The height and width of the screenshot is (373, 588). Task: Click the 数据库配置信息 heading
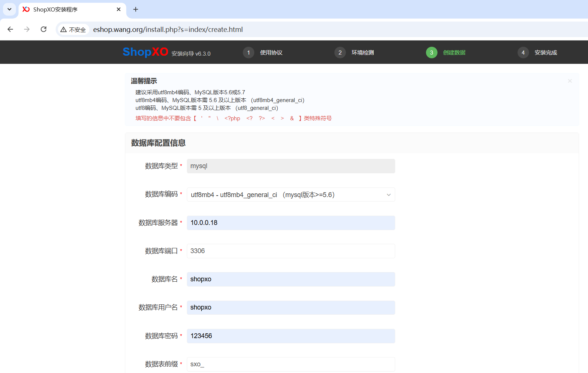point(158,143)
